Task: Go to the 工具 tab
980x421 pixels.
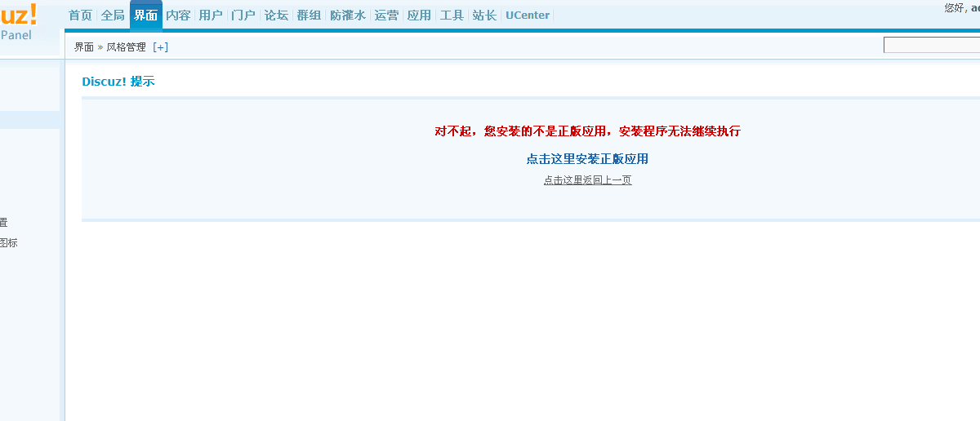Action: click(x=452, y=16)
